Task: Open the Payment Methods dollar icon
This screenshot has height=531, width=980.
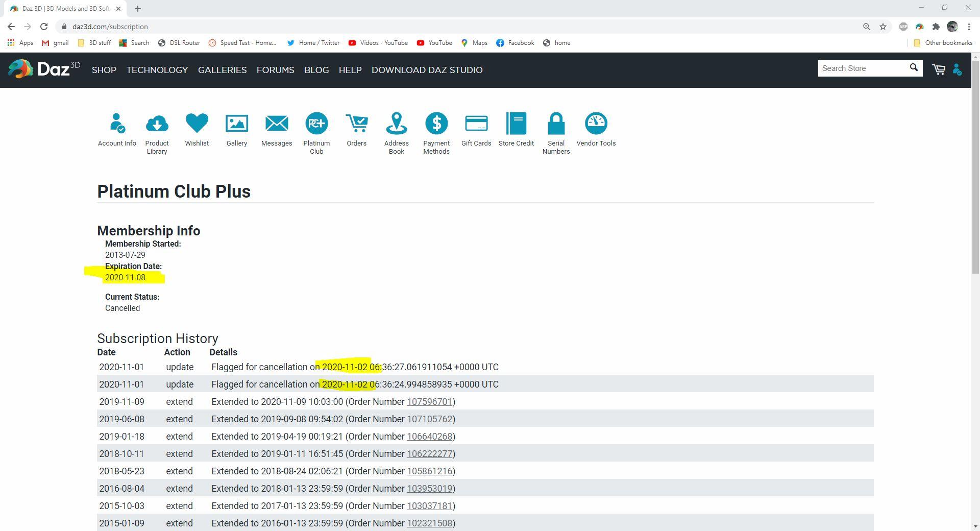Action: tap(436, 123)
